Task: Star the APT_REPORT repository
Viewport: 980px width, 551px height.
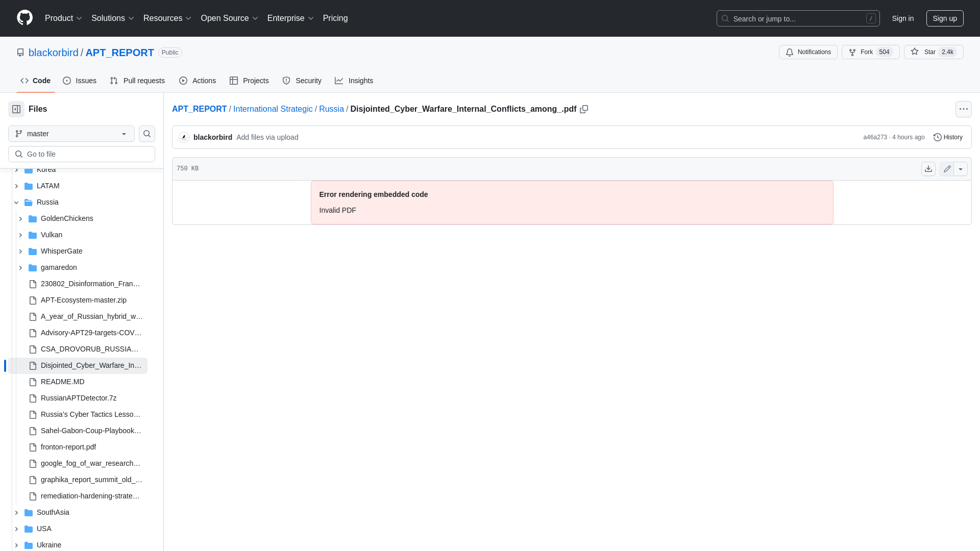Action: [934, 52]
